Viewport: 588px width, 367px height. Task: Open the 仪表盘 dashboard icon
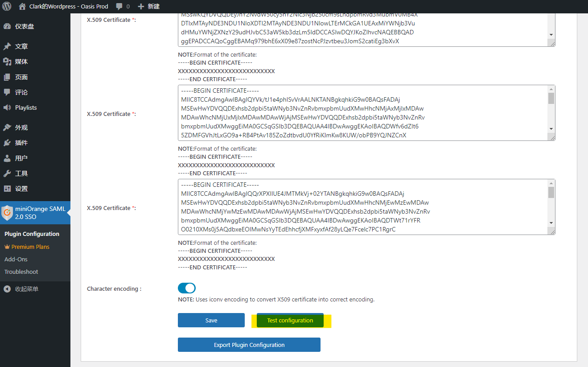7,26
